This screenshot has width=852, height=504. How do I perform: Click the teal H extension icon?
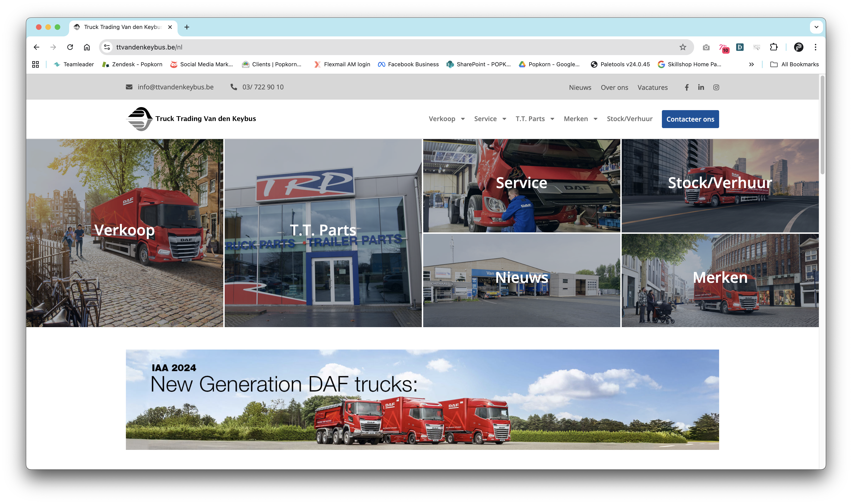click(x=740, y=47)
